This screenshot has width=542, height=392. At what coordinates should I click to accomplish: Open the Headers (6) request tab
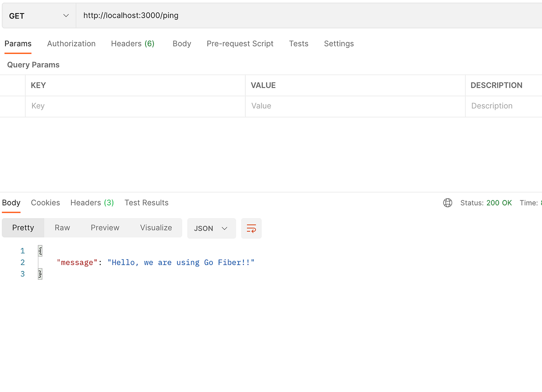(132, 43)
